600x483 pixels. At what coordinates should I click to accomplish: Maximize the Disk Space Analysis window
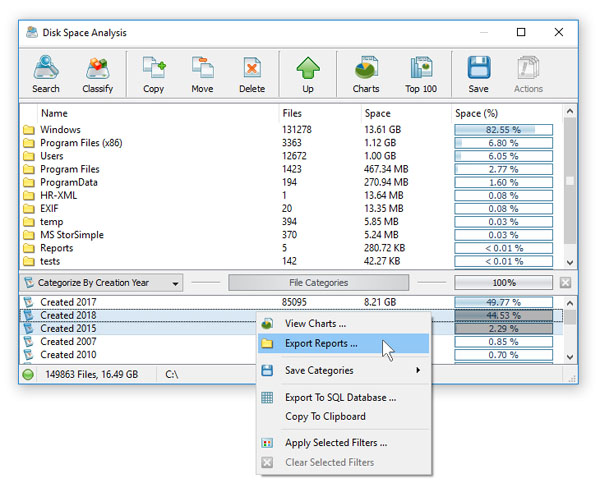click(x=521, y=32)
